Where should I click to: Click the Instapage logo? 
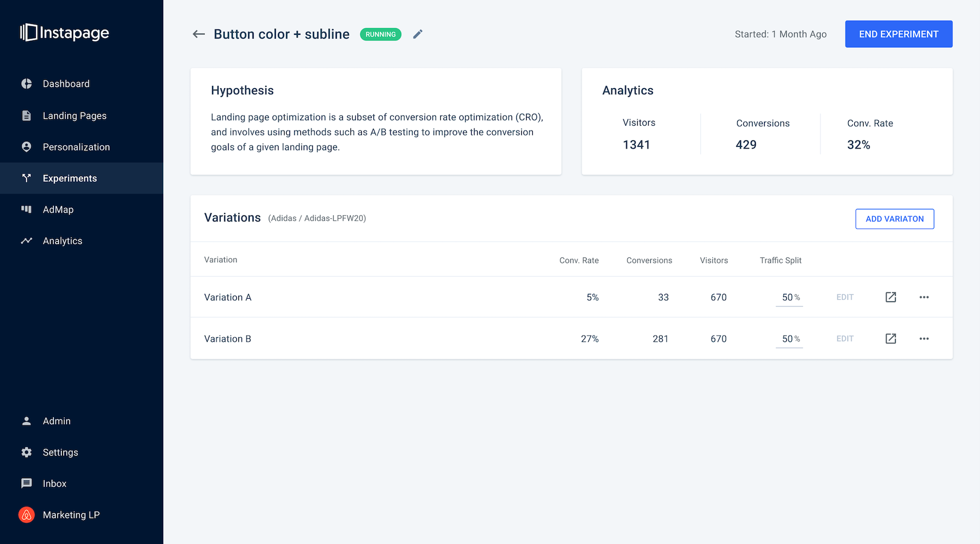click(x=64, y=33)
